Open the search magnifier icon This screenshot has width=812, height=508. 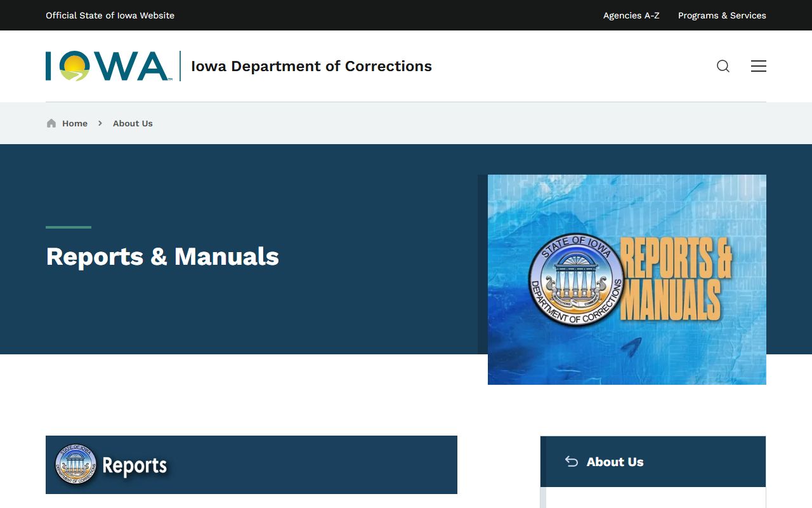pos(723,66)
